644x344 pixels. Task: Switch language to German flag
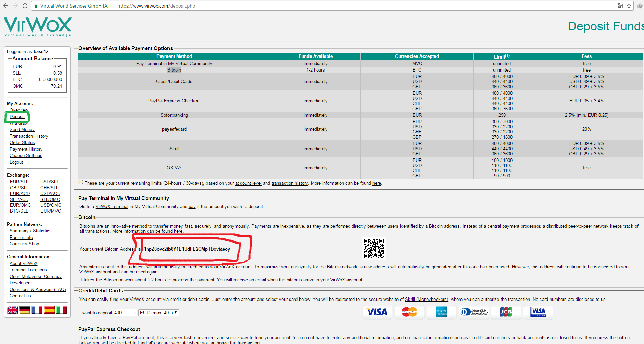25,310
